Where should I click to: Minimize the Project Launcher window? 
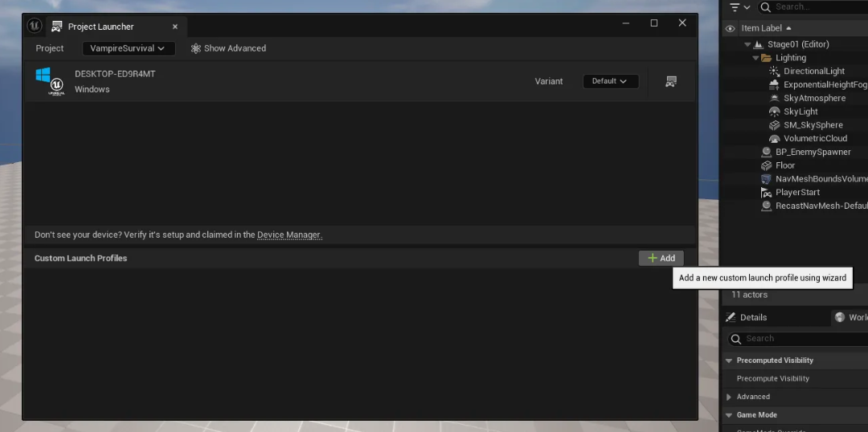(x=625, y=23)
